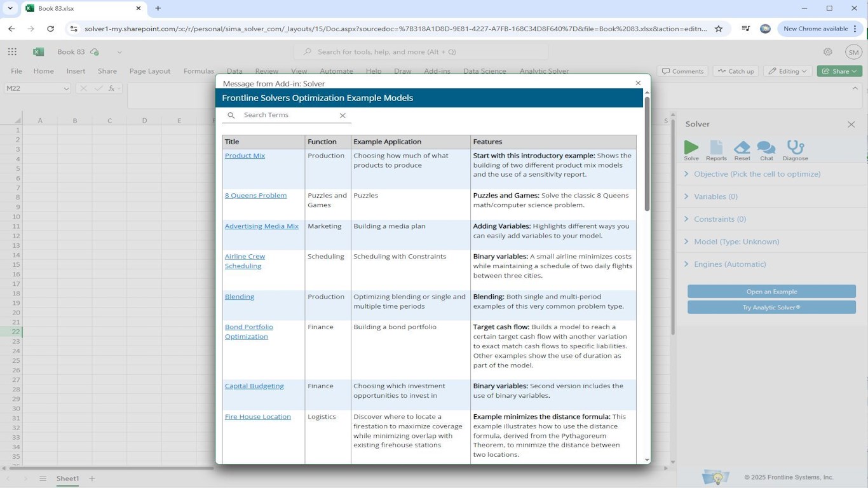Open the 8 Queens Problem example

pos(255,196)
